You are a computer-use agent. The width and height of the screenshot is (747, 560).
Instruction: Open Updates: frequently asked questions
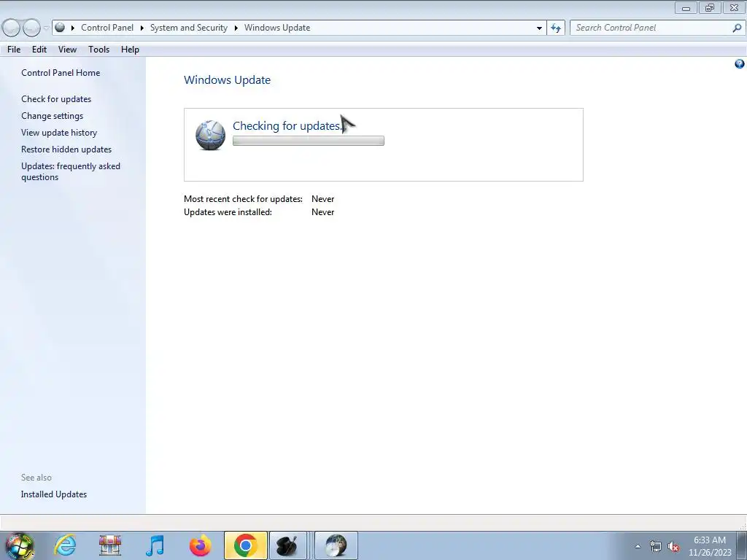pyautogui.click(x=71, y=171)
